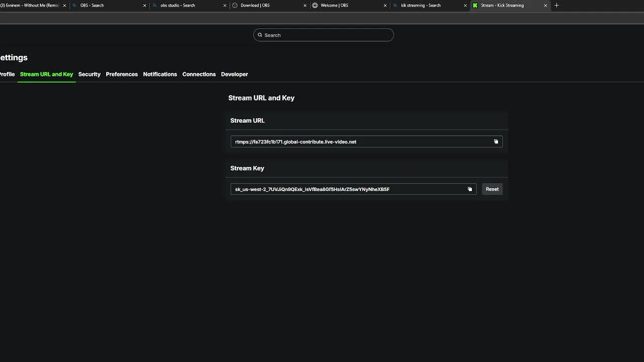Image resolution: width=644 pixels, height=362 pixels.
Task: Select the Stream URL and Key tab
Action: click(x=46, y=74)
